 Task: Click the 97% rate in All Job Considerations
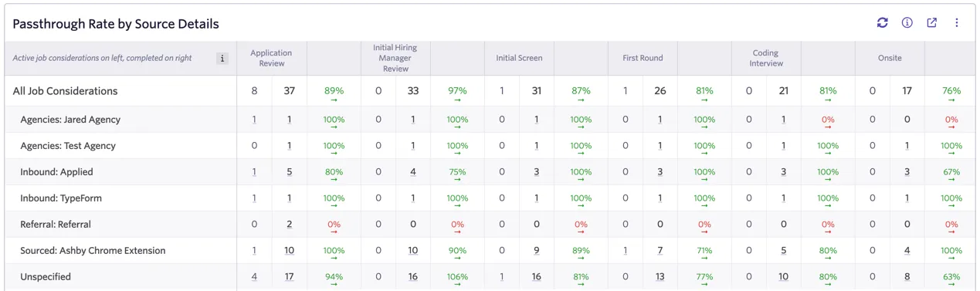pyautogui.click(x=457, y=91)
